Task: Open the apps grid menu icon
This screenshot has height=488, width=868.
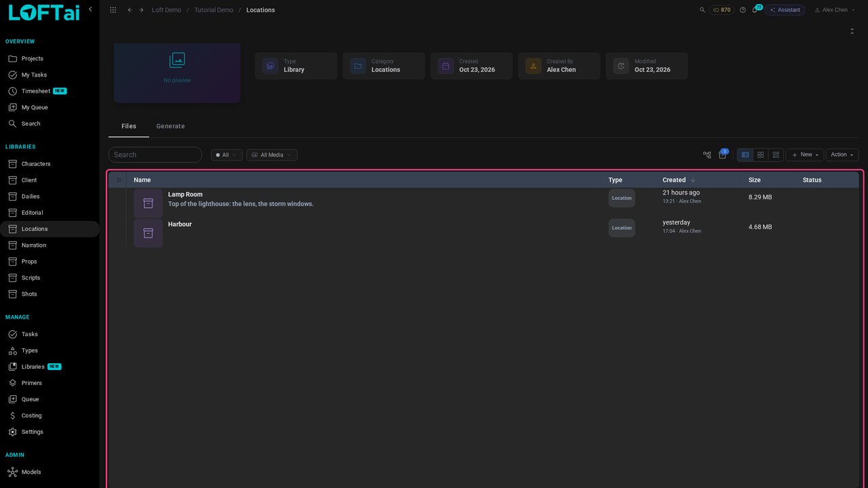Action: tap(113, 10)
